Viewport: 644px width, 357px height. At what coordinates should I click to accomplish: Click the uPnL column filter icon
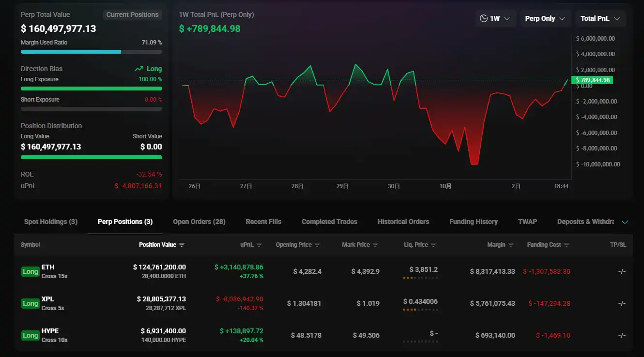[x=259, y=245]
